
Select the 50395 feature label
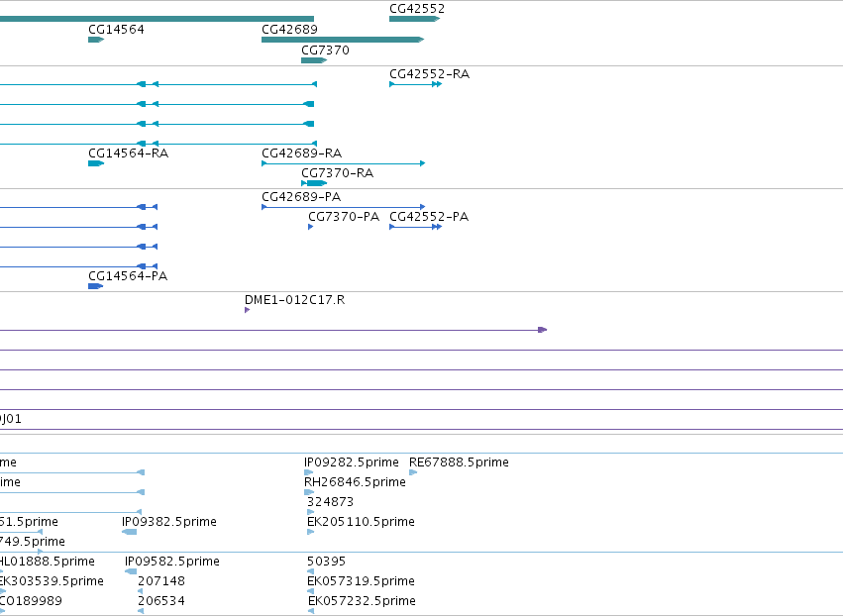tap(326, 562)
